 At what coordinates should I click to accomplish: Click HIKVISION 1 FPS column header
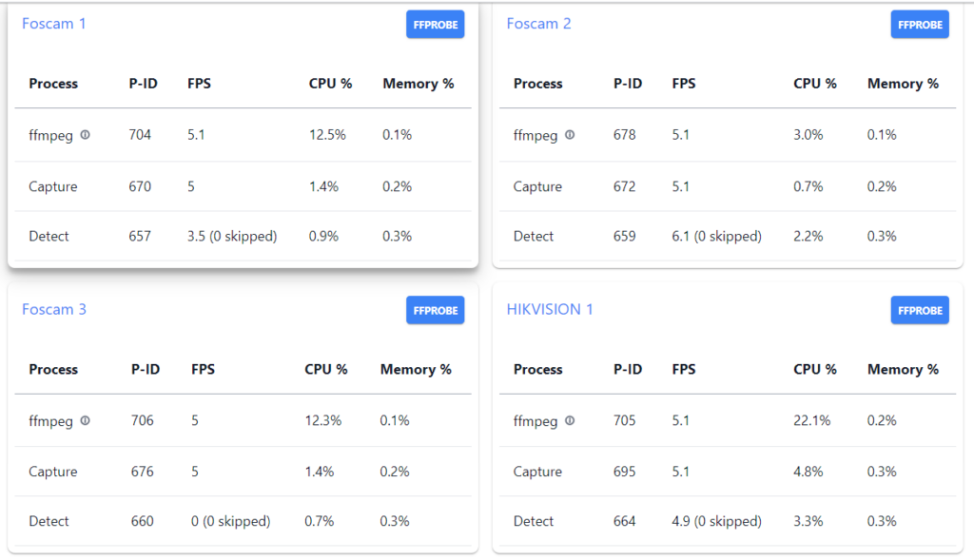(684, 369)
